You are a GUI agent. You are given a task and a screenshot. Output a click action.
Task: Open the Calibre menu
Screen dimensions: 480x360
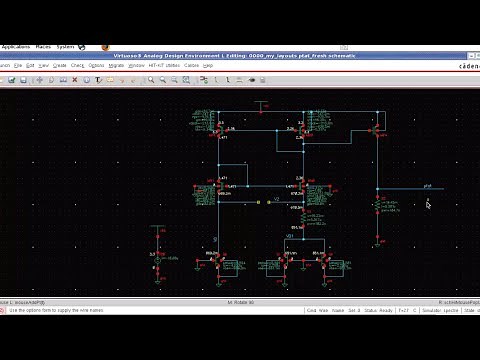click(191, 65)
